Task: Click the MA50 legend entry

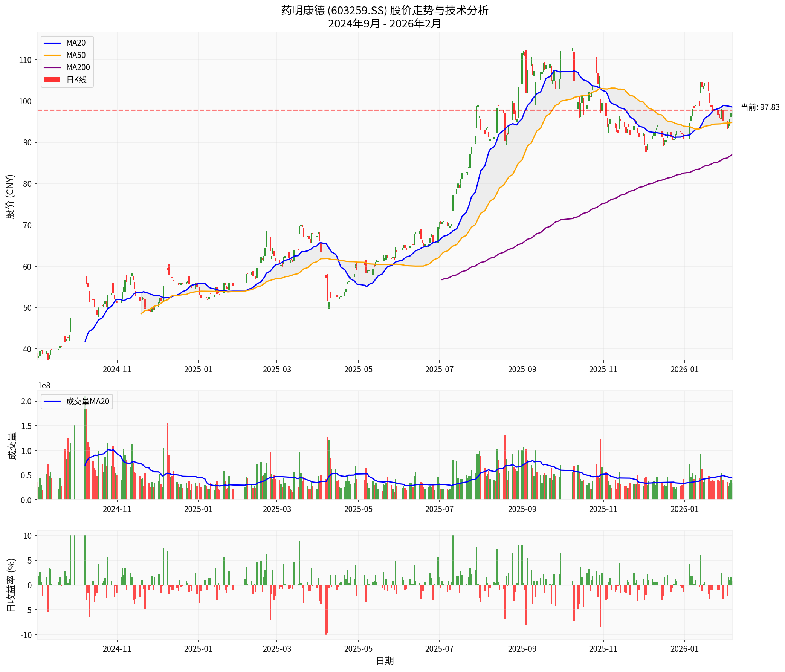Action: click(x=75, y=55)
